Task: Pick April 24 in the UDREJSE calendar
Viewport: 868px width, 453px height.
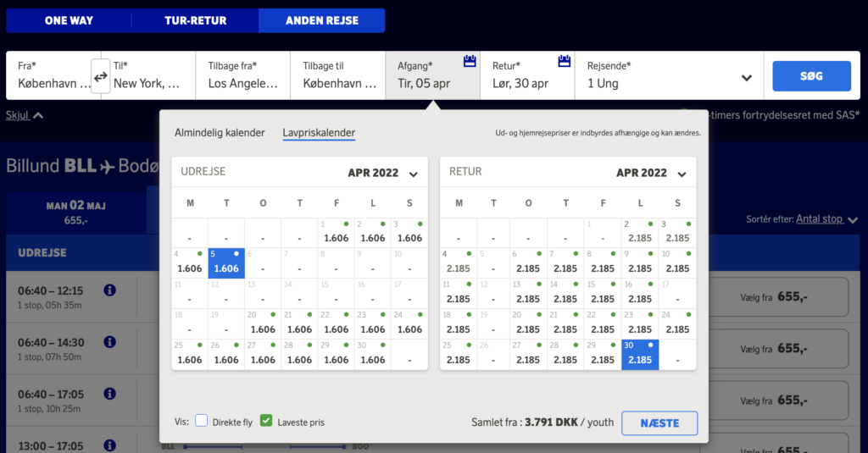Action: point(409,323)
